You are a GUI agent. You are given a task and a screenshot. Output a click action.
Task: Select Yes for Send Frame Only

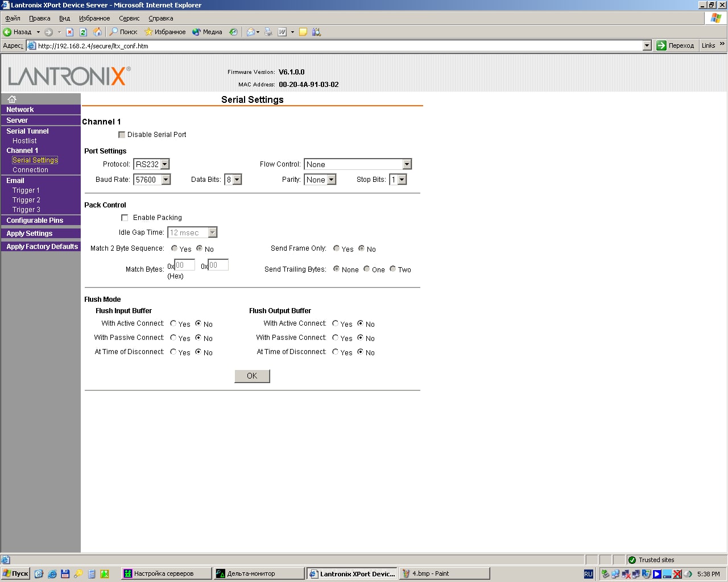(x=336, y=248)
